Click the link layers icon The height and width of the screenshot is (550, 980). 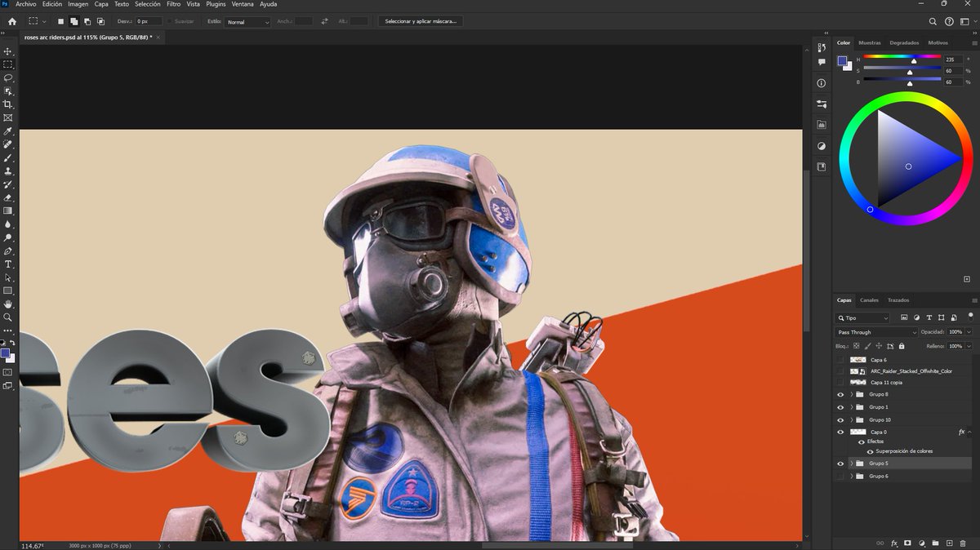(x=880, y=543)
